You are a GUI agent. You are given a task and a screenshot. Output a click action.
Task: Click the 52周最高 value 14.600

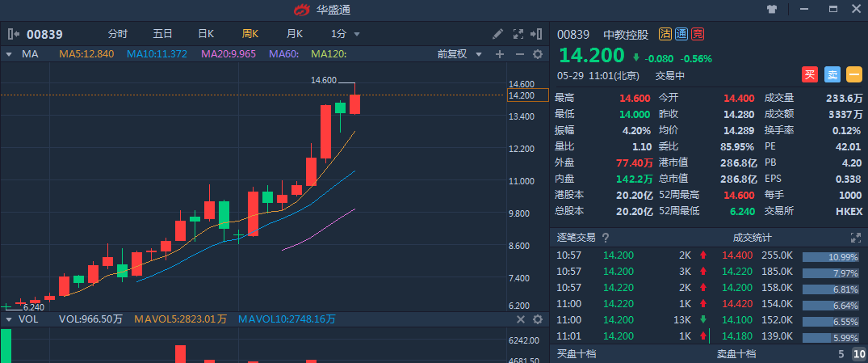tap(739, 195)
